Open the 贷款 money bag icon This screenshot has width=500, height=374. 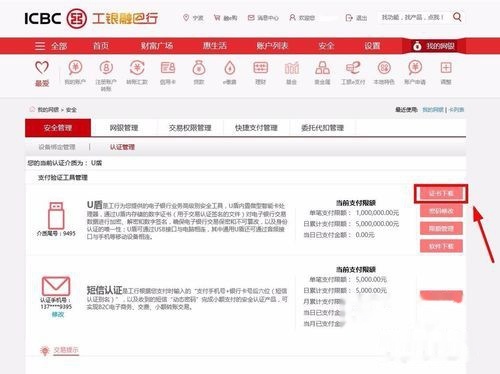coord(199,68)
